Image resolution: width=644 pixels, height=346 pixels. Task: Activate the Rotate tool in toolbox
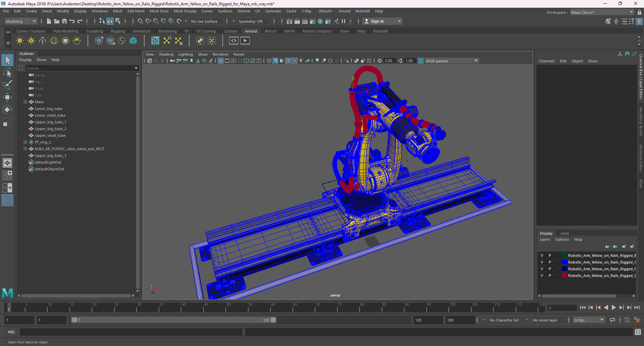[x=7, y=110]
